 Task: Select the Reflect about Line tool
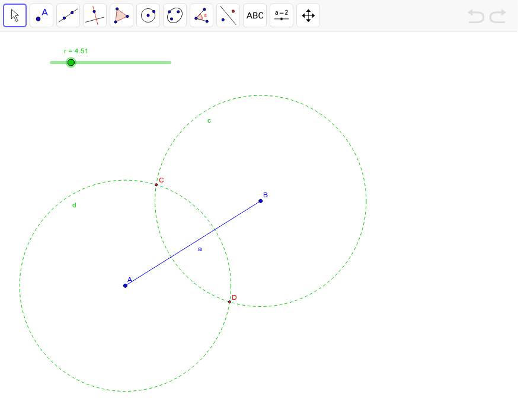point(228,15)
